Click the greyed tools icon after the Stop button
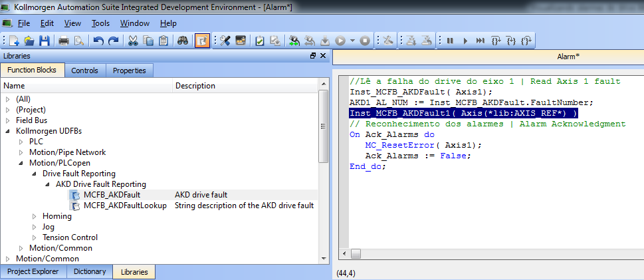 pos(388,41)
